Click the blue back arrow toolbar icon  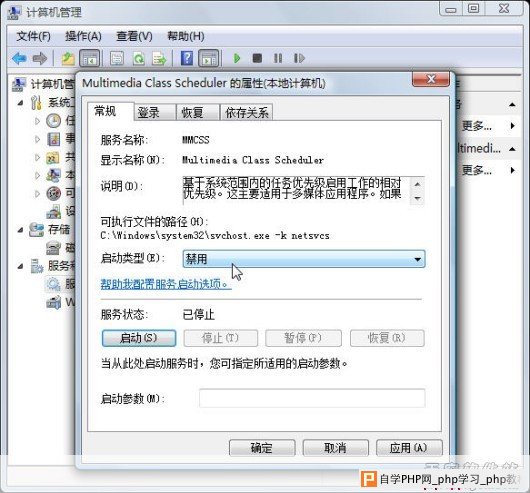19,58
